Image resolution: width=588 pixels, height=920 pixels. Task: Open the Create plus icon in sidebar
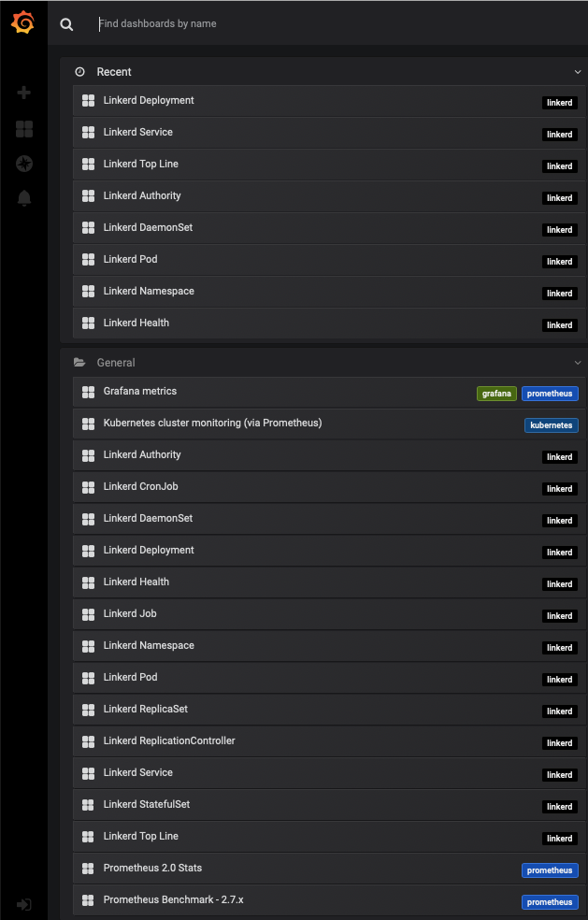coord(24,93)
